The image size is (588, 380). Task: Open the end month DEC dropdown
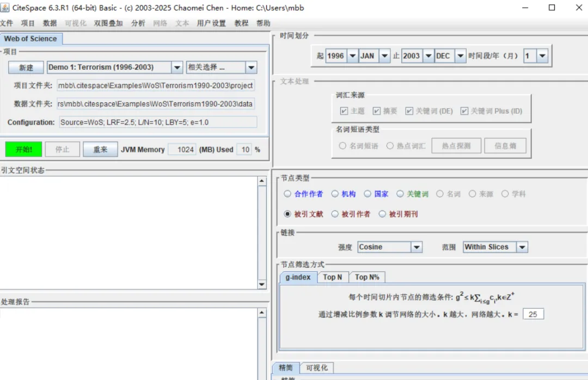[460, 56]
